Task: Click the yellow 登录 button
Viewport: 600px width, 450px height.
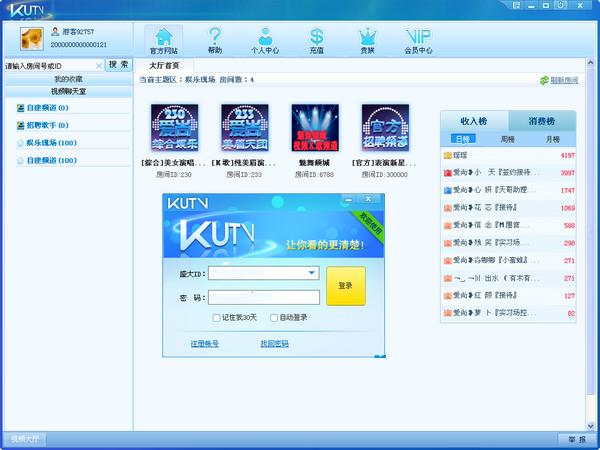Action: (x=346, y=286)
